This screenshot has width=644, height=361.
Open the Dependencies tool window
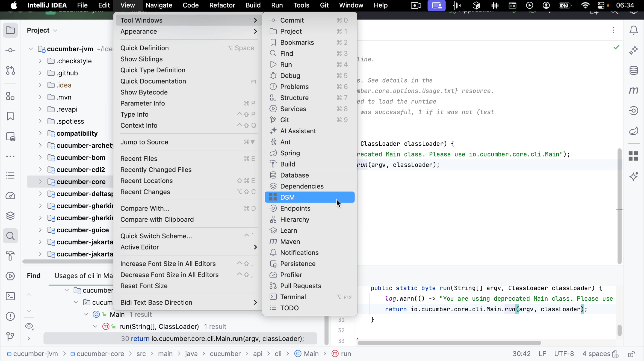pyautogui.click(x=302, y=186)
